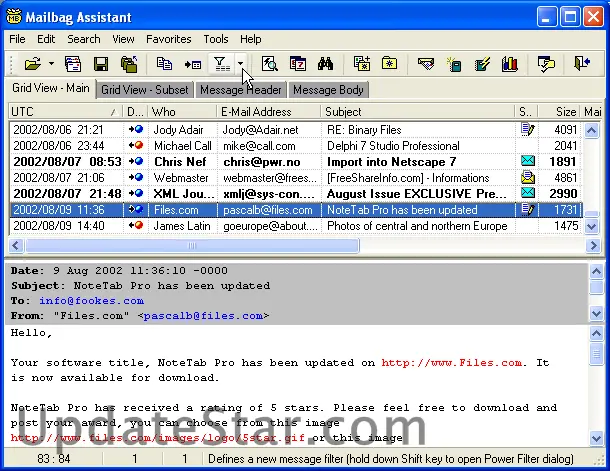Select the James Latin message row
The width and height of the screenshot is (610, 471).
click(x=296, y=226)
